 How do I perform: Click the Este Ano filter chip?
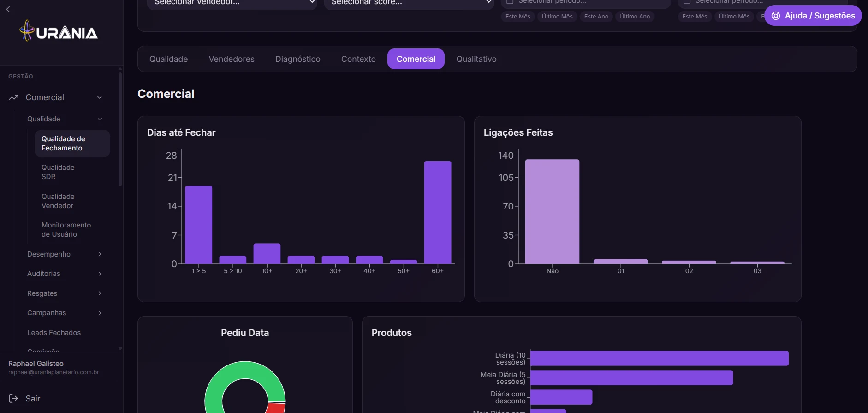(x=596, y=17)
